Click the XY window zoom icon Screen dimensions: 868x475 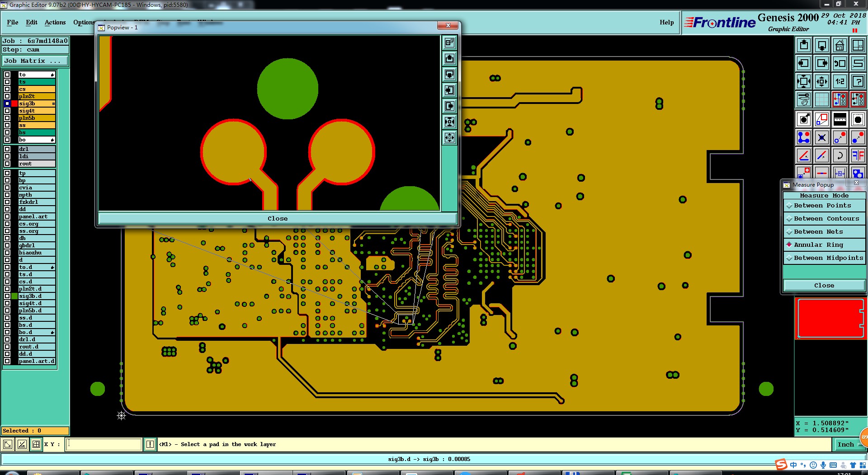click(858, 45)
